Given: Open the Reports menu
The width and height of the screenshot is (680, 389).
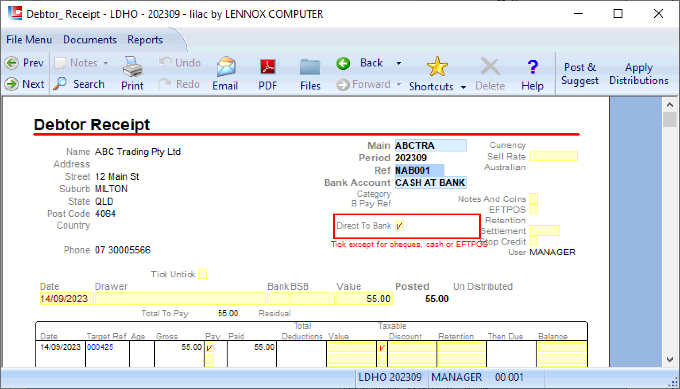Looking at the screenshot, I should 145,39.
